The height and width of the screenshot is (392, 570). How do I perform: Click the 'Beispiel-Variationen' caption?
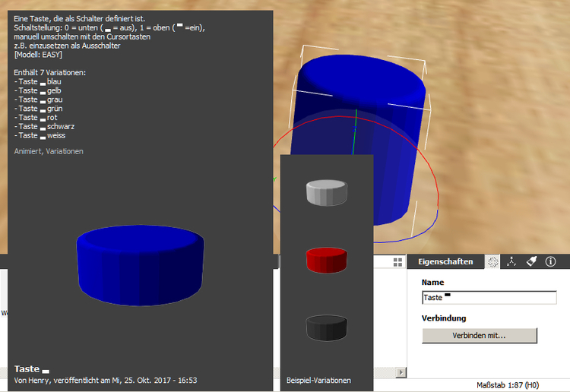tap(318, 381)
